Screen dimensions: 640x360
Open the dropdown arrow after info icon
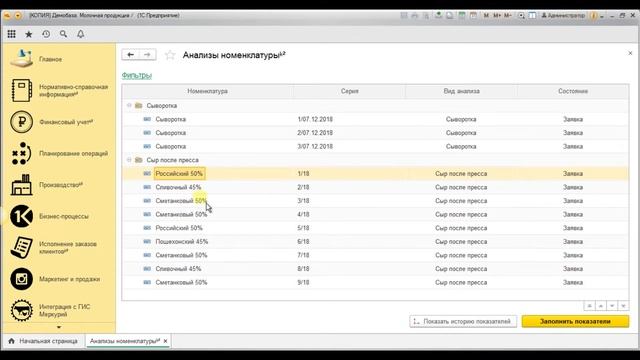(602, 16)
